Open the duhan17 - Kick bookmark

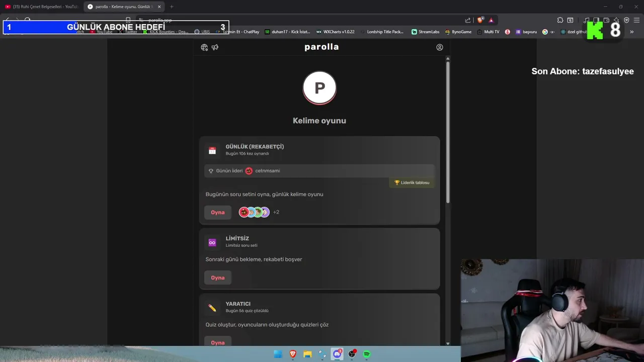[288, 32]
